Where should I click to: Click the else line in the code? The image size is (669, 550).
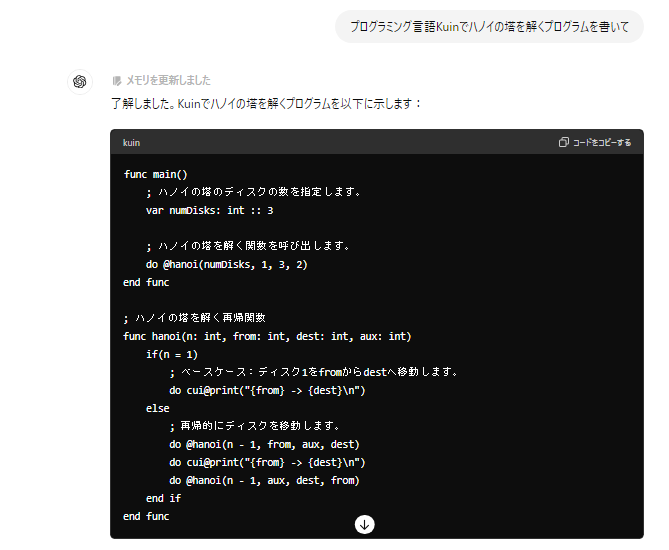coord(157,409)
